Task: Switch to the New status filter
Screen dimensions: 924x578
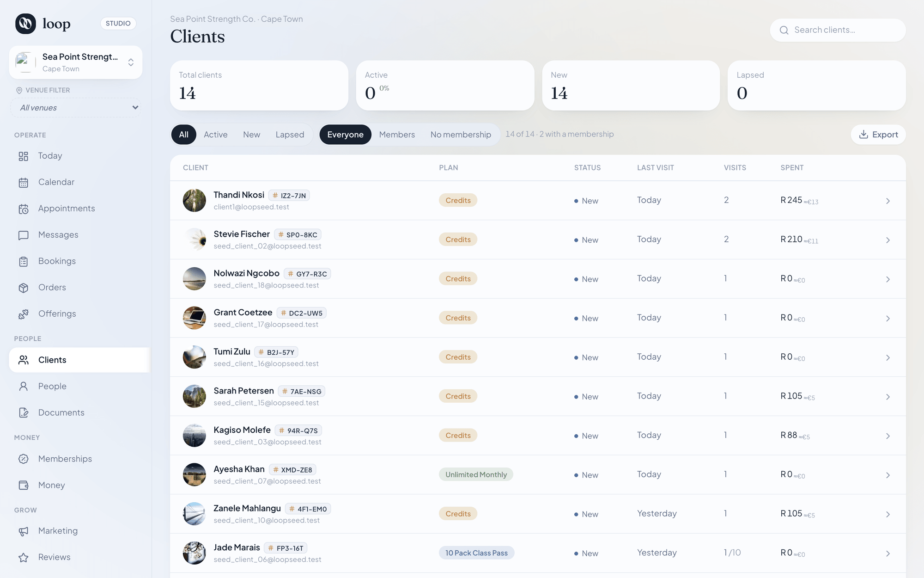Action: point(252,135)
